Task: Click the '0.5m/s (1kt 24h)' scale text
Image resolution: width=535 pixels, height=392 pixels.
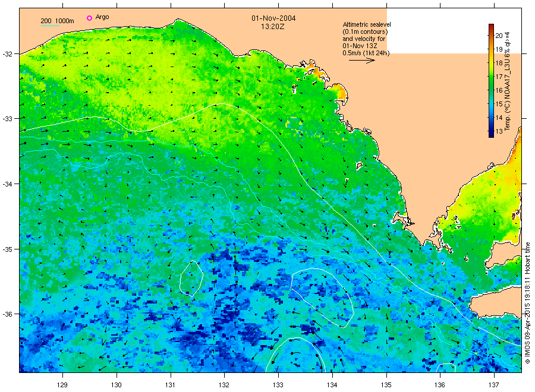Action: tap(366, 53)
